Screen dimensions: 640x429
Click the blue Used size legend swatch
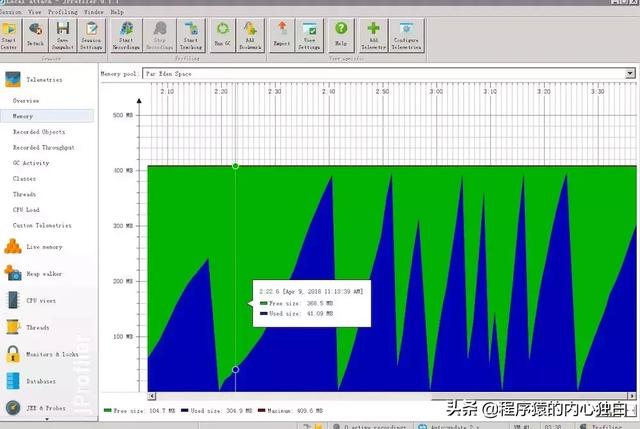tap(184, 410)
